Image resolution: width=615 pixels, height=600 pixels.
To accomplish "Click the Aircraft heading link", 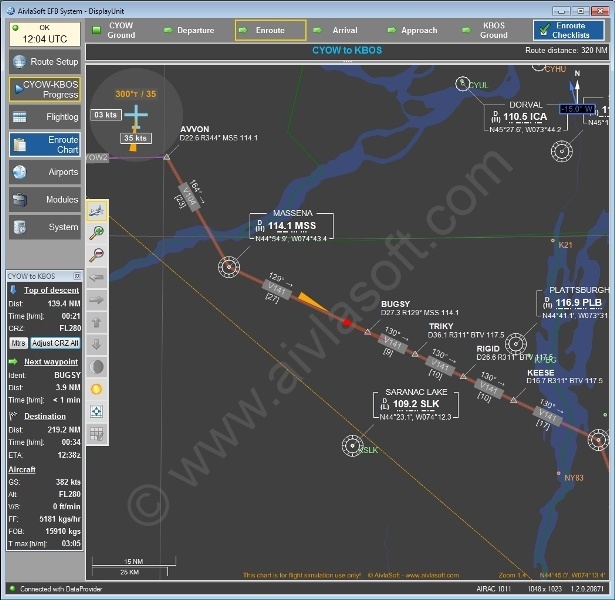I will tap(22, 469).
